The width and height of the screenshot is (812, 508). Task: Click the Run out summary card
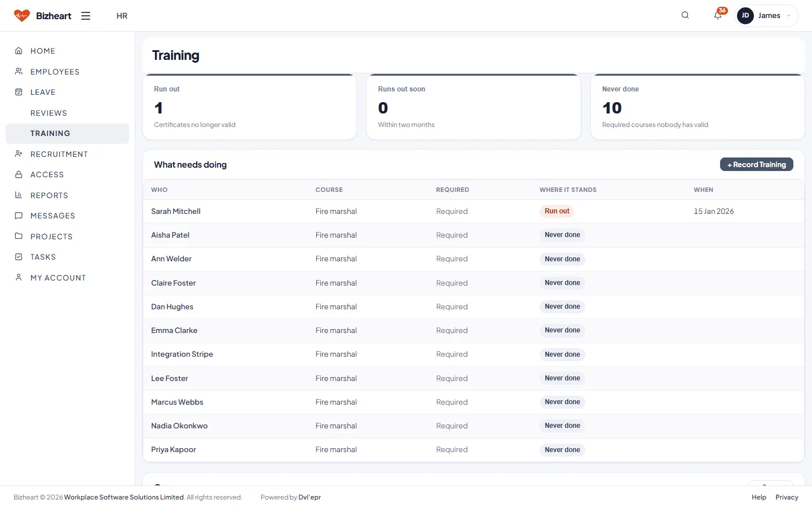[x=250, y=107]
